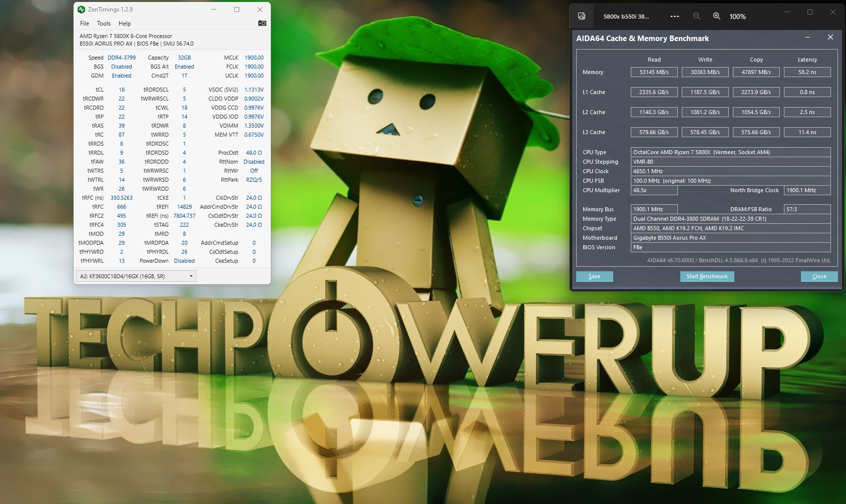Open the Photos viewer three-dots menu
846x504 pixels.
[675, 16]
